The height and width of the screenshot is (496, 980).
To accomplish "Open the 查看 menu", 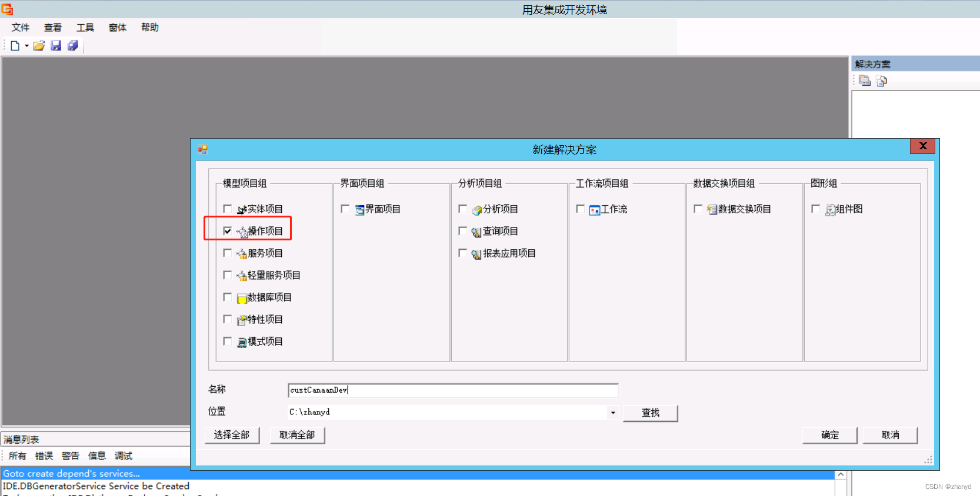I will pyautogui.click(x=53, y=28).
